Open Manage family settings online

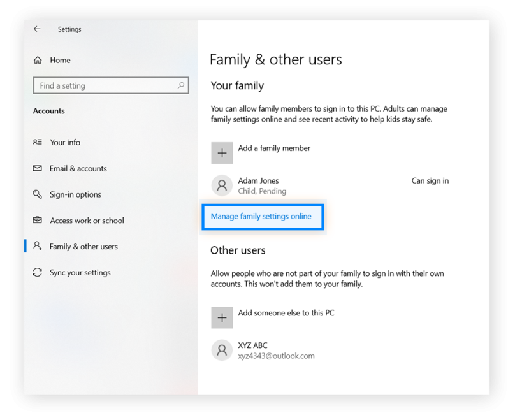263,217
